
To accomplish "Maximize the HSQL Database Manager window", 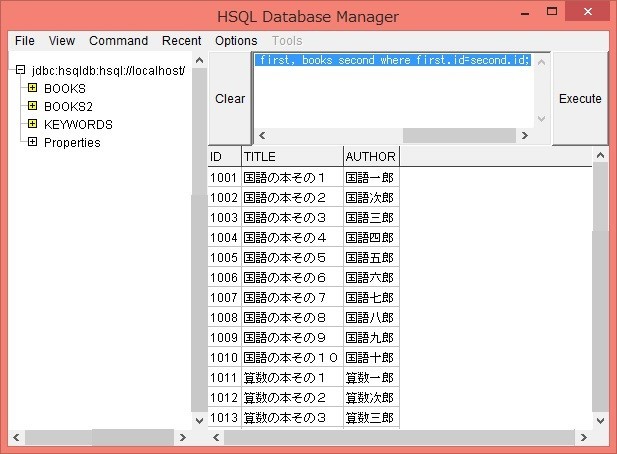I will click(x=552, y=12).
